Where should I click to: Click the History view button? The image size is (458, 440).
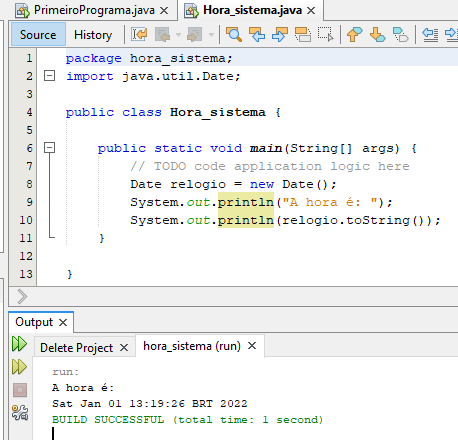point(93,35)
